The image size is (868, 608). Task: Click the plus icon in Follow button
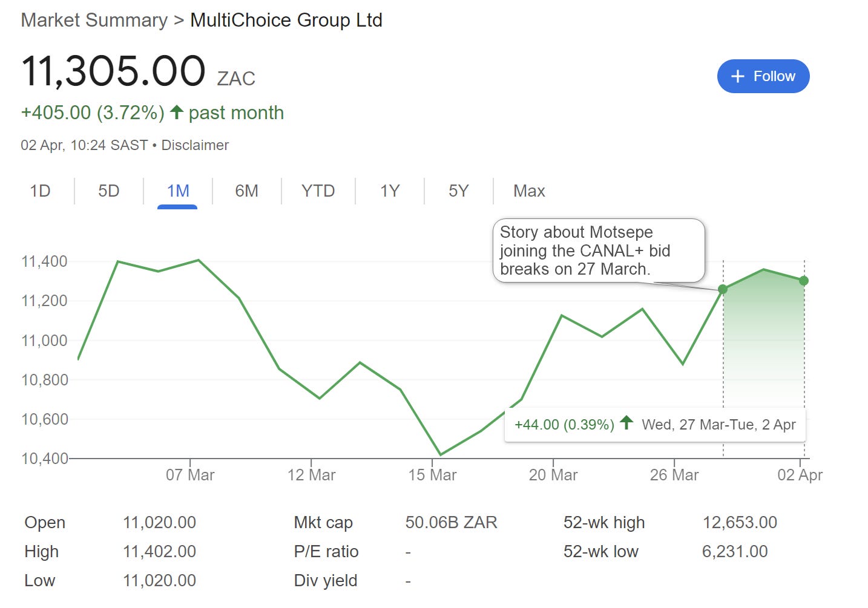737,76
